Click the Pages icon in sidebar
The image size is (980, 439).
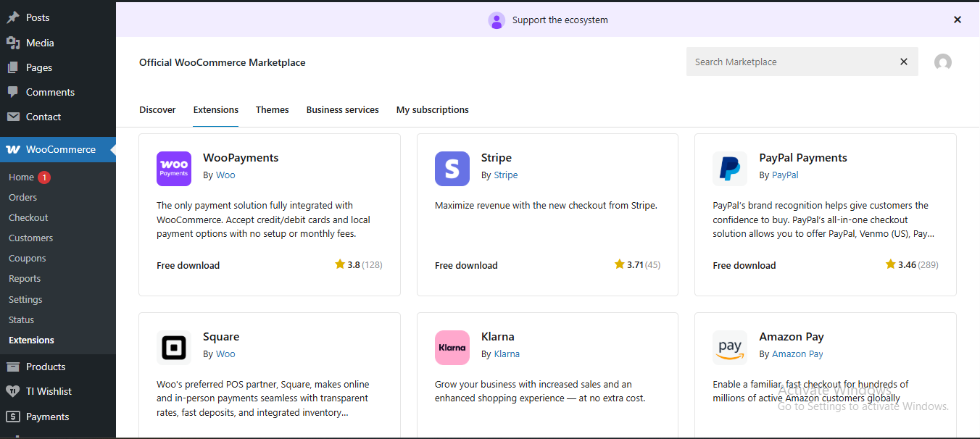[x=13, y=67]
